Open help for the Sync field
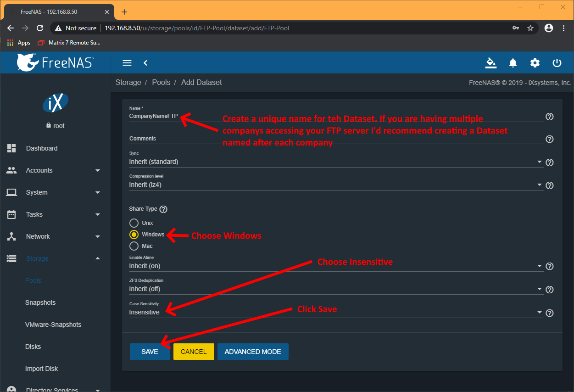Screen dimensions: 574x392 pos(550,162)
